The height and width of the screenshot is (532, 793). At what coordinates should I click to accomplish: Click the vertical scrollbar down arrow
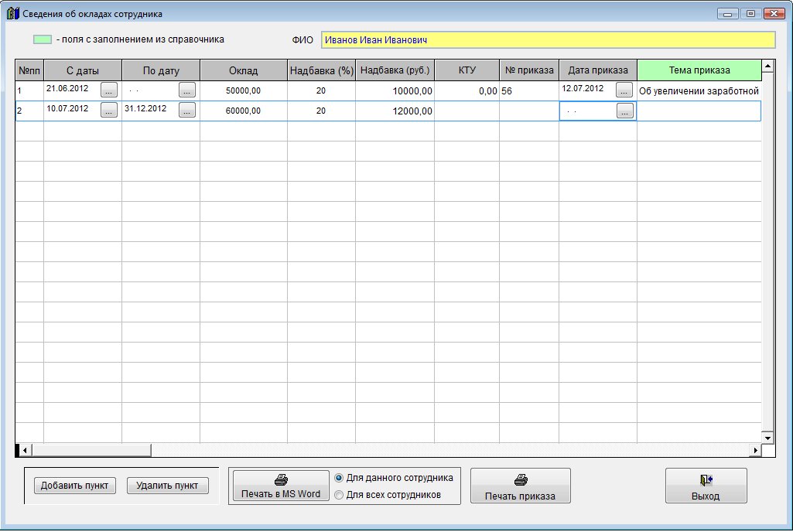[x=767, y=438]
